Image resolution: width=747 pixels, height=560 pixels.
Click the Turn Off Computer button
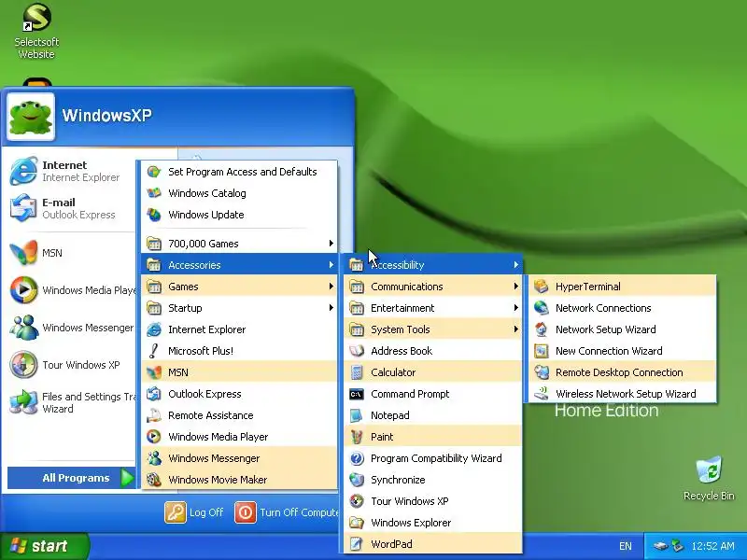coord(287,512)
